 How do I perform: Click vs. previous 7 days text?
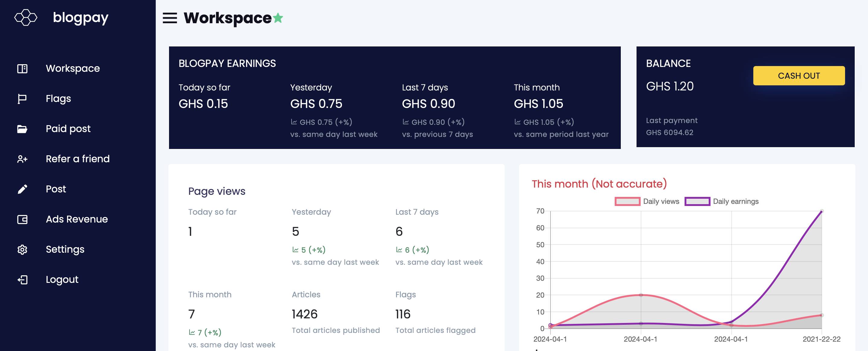tap(437, 134)
